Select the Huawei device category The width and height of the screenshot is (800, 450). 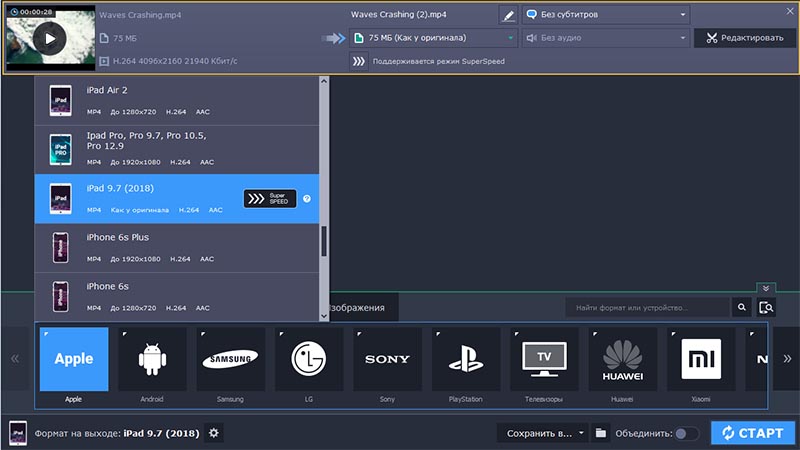coord(623,359)
